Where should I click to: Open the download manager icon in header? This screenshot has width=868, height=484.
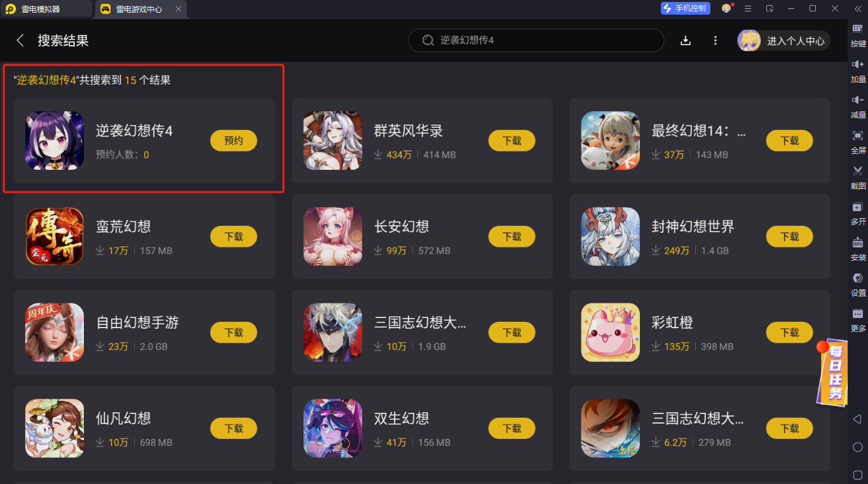(686, 41)
